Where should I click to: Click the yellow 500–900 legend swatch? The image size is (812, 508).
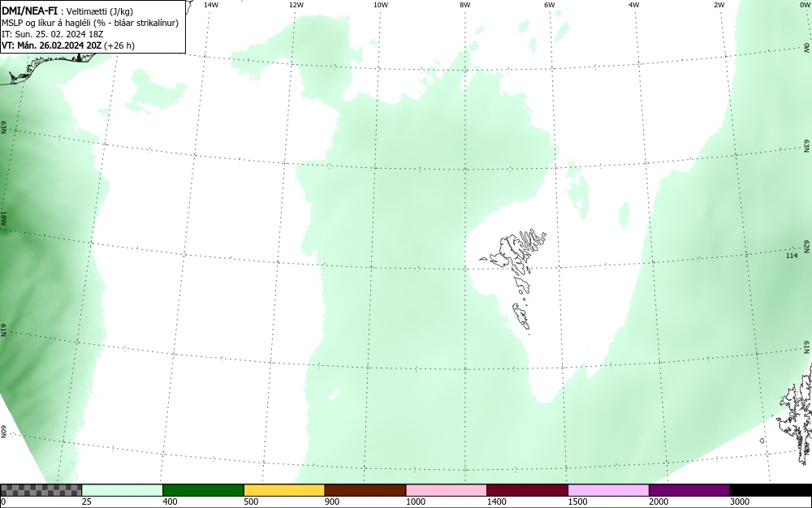(284, 490)
